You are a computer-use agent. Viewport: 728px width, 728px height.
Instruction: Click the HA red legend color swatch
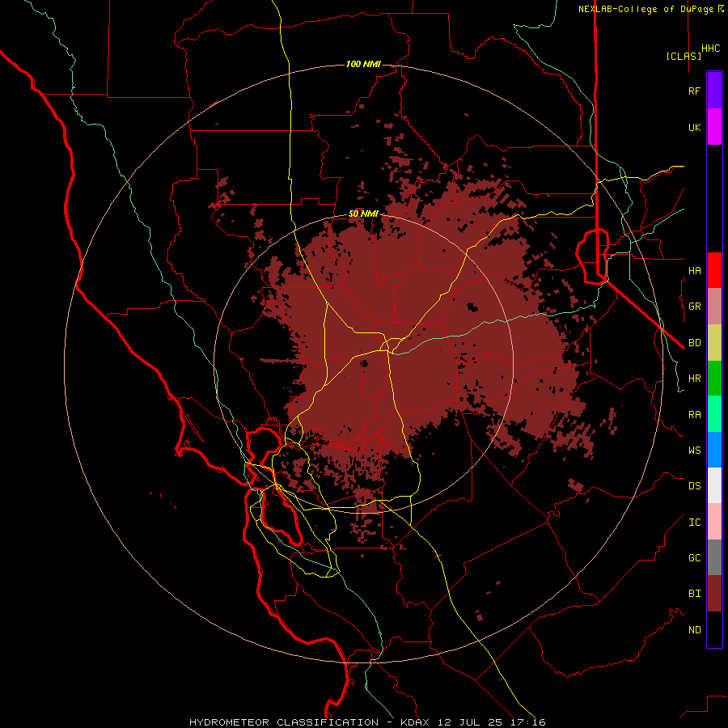pyautogui.click(x=714, y=270)
